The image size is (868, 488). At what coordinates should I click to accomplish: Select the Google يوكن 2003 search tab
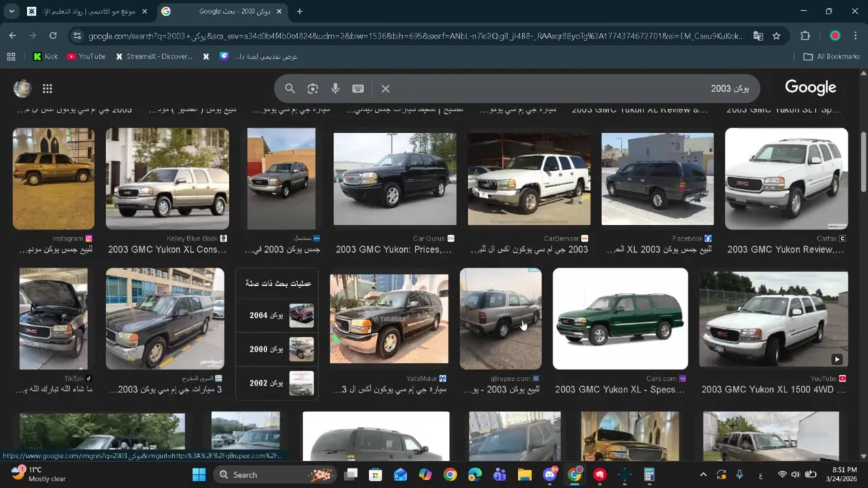coord(222,12)
